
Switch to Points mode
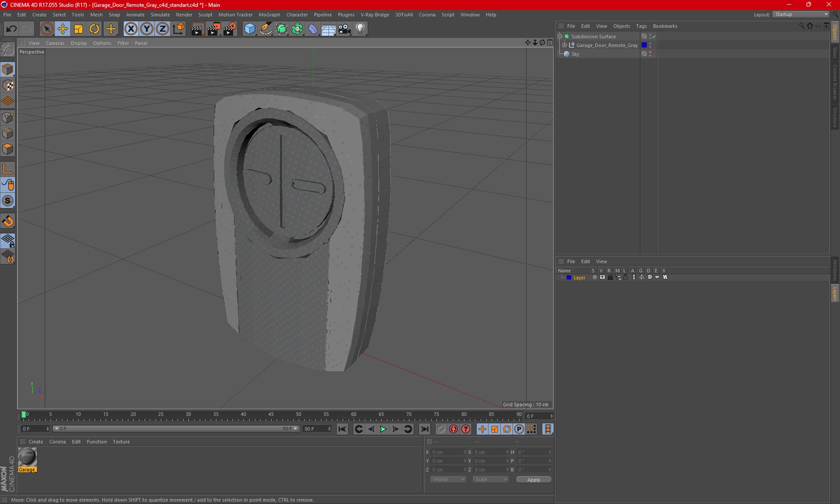tap(8, 118)
